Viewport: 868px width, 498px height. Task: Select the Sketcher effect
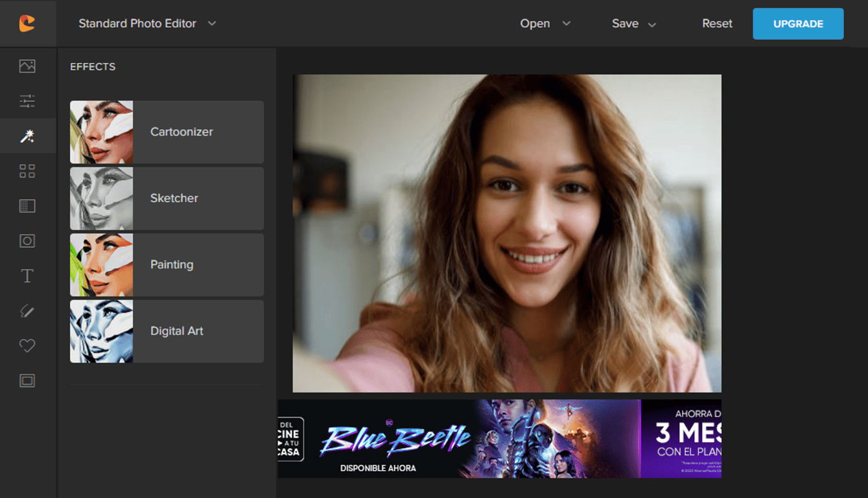click(166, 198)
